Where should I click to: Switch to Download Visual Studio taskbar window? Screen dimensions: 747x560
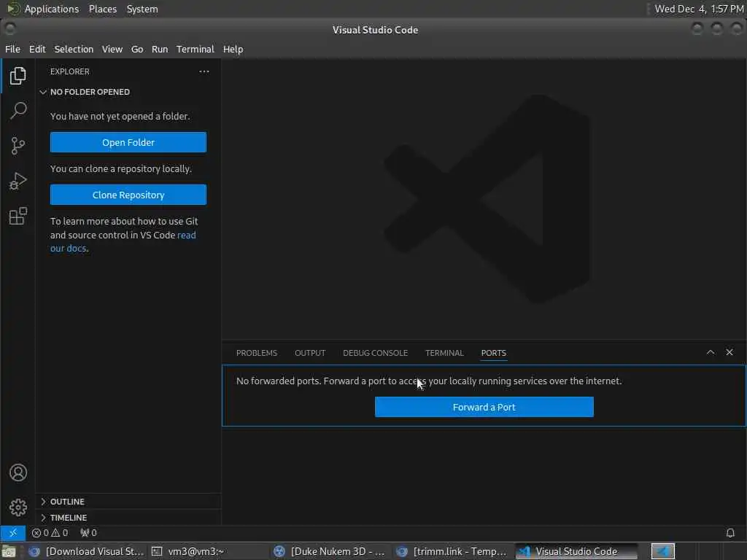(86, 551)
